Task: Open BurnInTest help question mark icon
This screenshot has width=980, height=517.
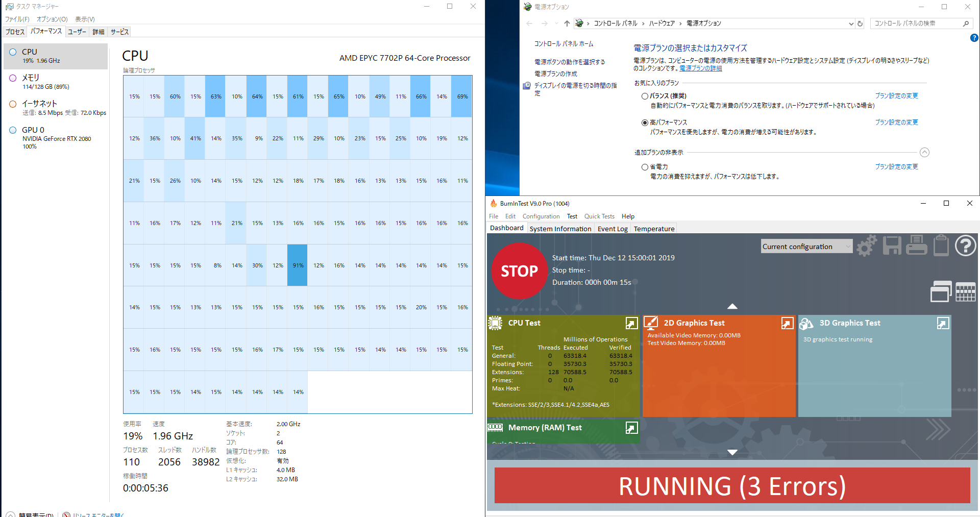Action: pyautogui.click(x=965, y=245)
